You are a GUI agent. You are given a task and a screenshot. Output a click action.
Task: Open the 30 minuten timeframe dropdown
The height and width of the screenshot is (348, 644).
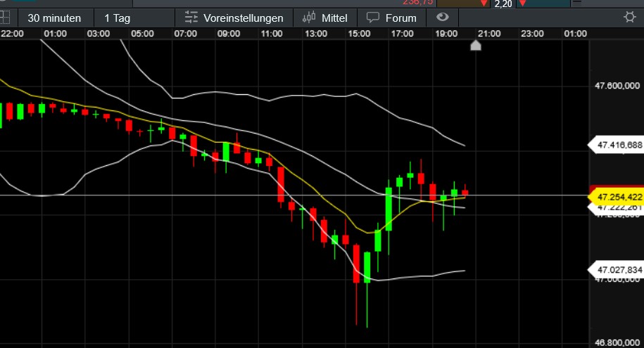54,18
